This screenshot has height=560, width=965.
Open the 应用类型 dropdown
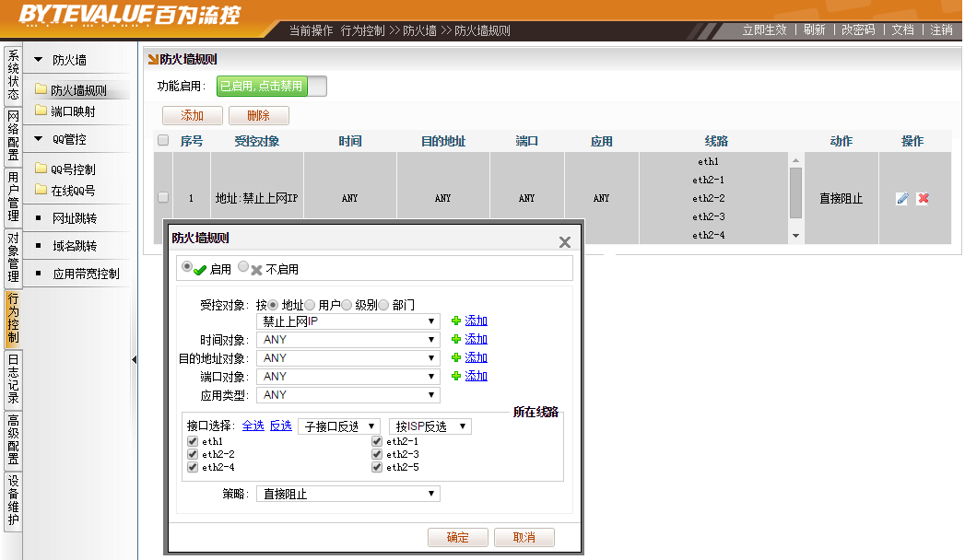point(347,395)
